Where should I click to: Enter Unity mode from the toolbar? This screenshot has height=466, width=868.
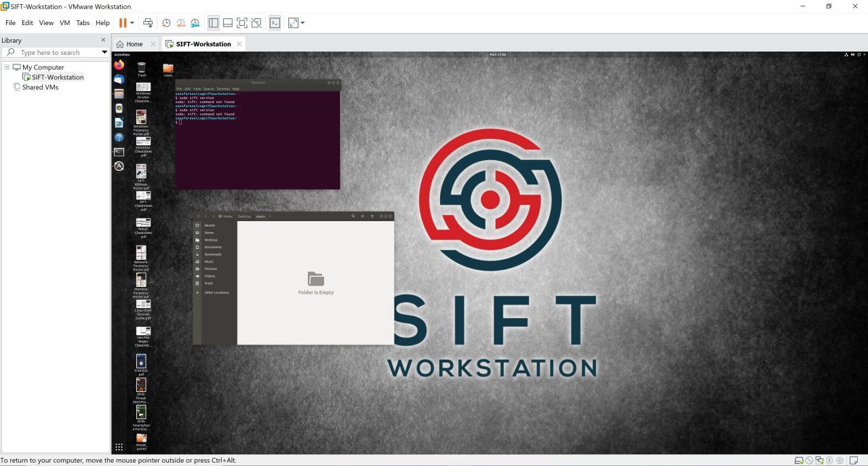pyautogui.click(x=256, y=22)
